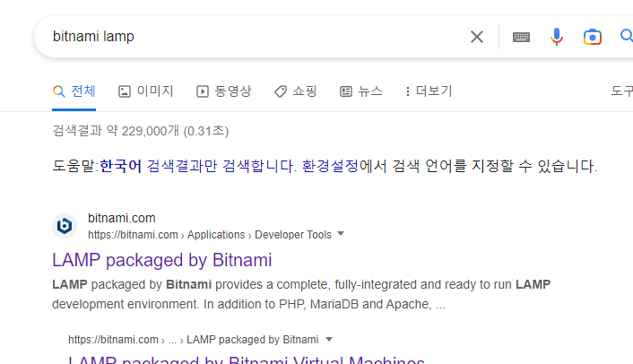This screenshot has height=364, width=633.
Task: Open the 뉴스 tab
Action: [361, 91]
